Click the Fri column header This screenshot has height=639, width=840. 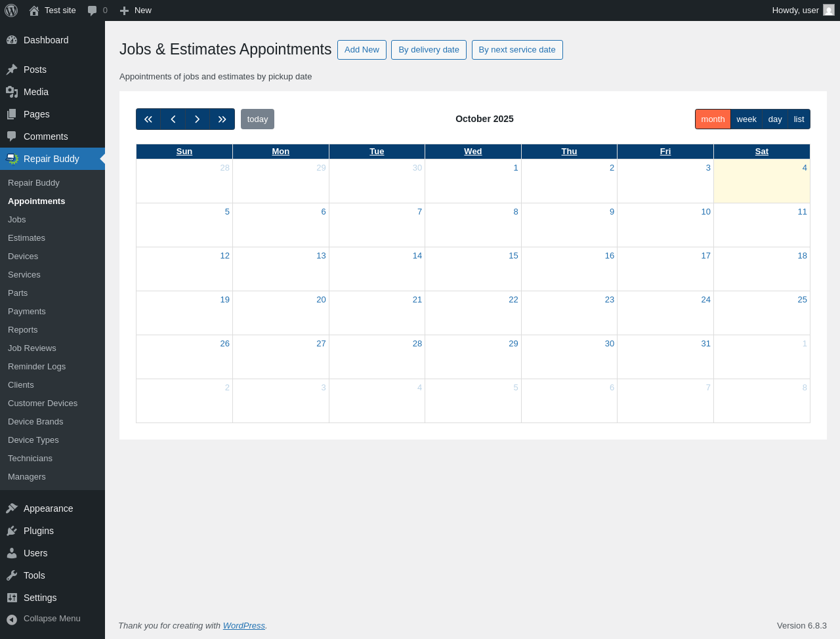pos(665,152)
